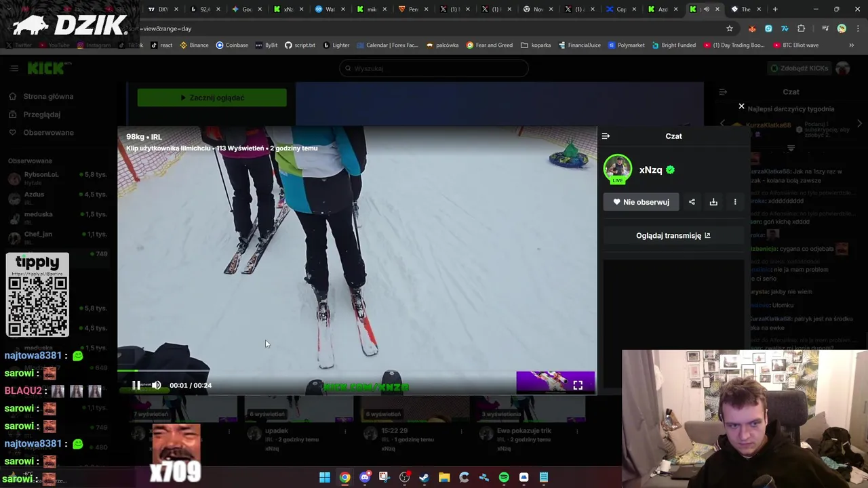Open the Chrome extensions puzzle icon
This screenshot has width=868, height=488.
[801, 28]
